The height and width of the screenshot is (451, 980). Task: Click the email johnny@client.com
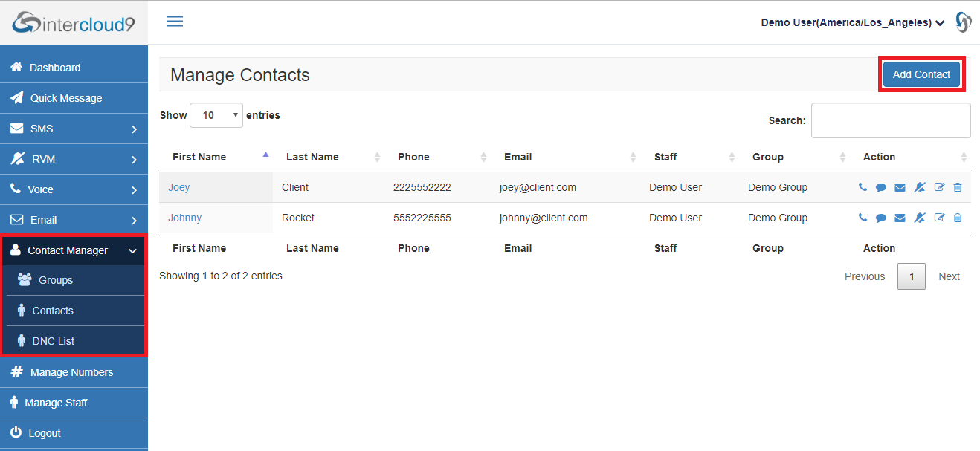tap(544, 218)
